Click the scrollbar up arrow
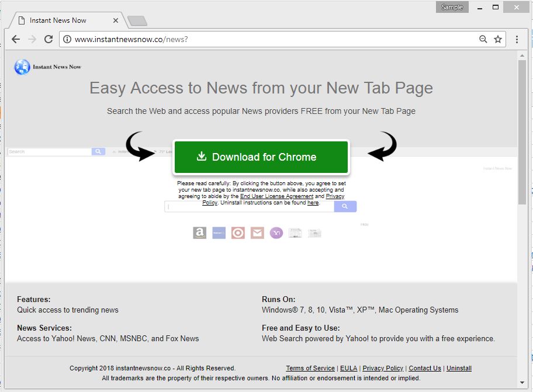533x392 pixels. click(x=522, y=55)
